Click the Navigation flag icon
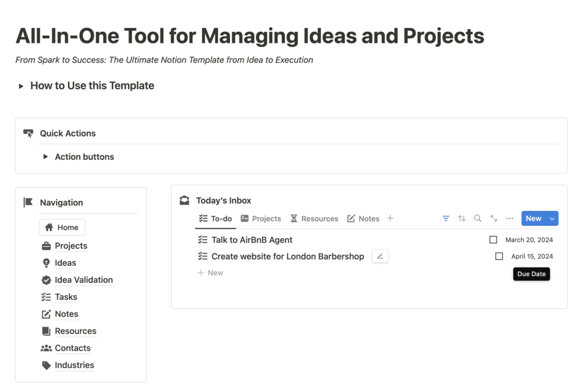The width and height of the screenshot is (582, 392). 28,202
